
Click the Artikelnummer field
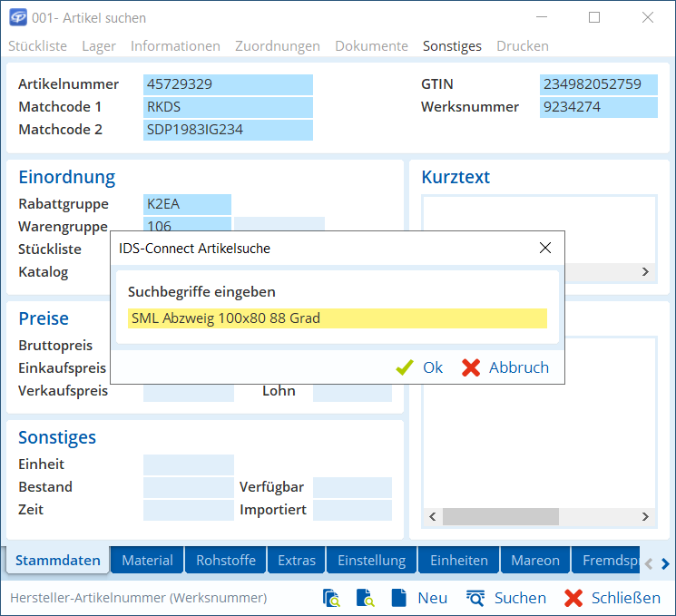click(228, 84)
